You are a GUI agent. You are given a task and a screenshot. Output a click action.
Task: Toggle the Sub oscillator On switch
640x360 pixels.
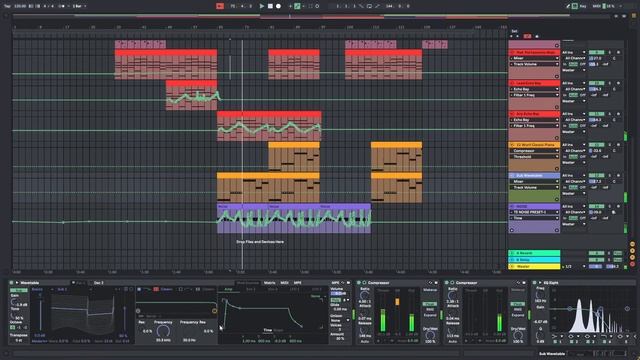point(18,290)
